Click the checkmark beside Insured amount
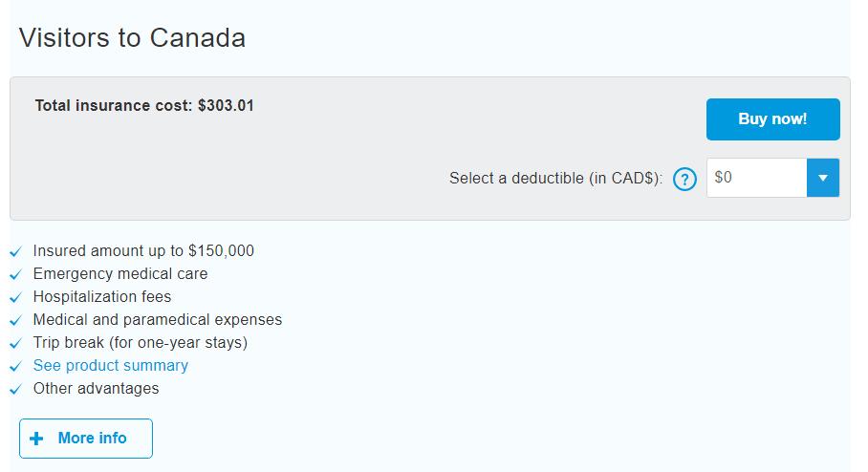The image size is (868, 472). click(15, 252)
